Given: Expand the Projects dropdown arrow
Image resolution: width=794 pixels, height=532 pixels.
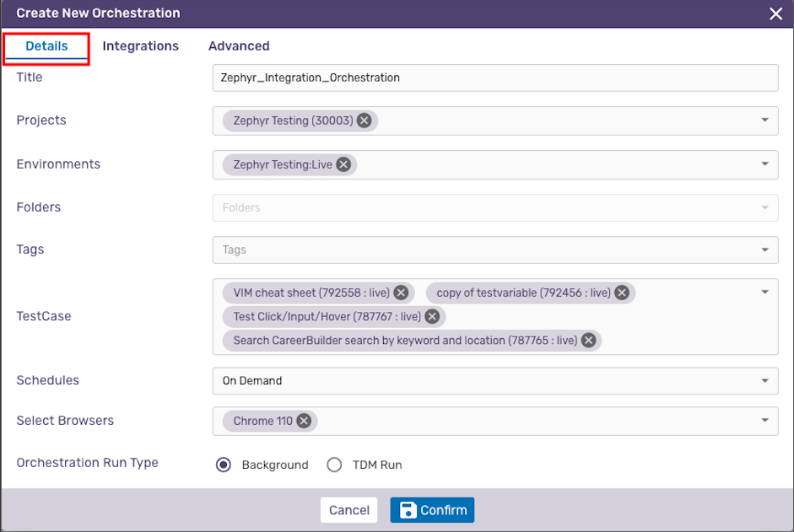Looking at the screenshot, I should (x=764, y=120).
